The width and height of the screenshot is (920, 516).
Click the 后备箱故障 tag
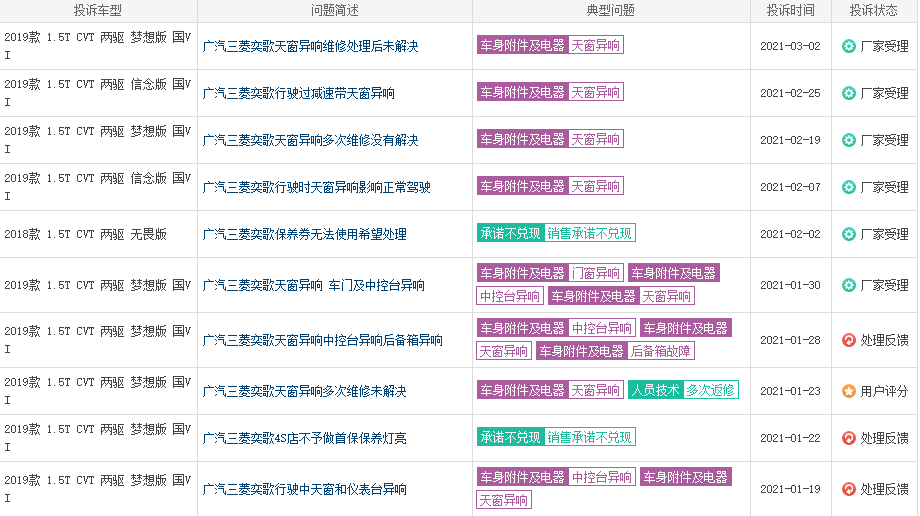(661, 351)
